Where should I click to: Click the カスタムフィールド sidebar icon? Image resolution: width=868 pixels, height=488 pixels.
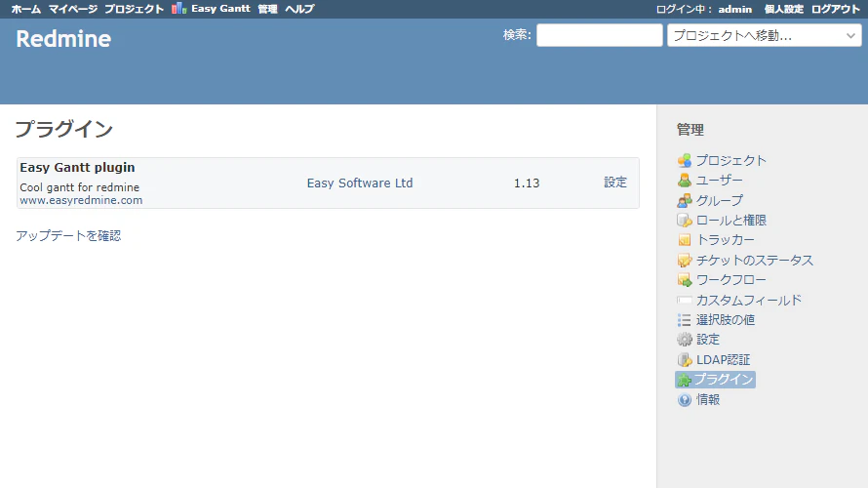pyautogui.click(x=685, y=301)
